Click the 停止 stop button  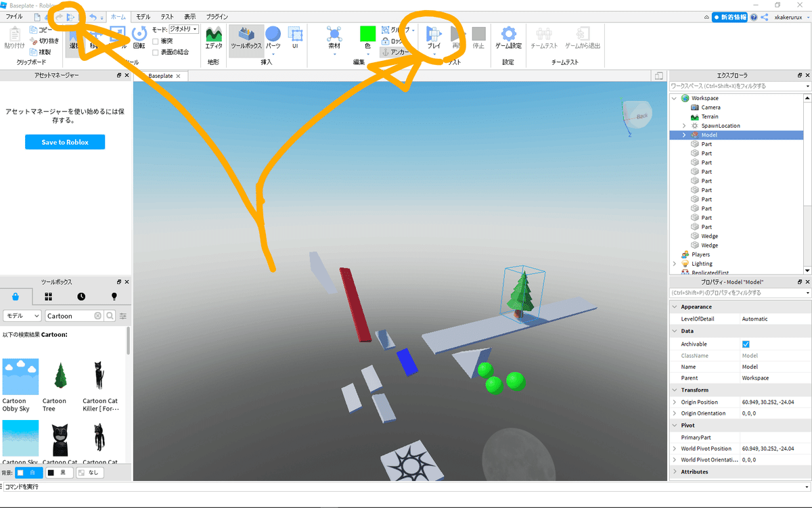click(478, 38)
